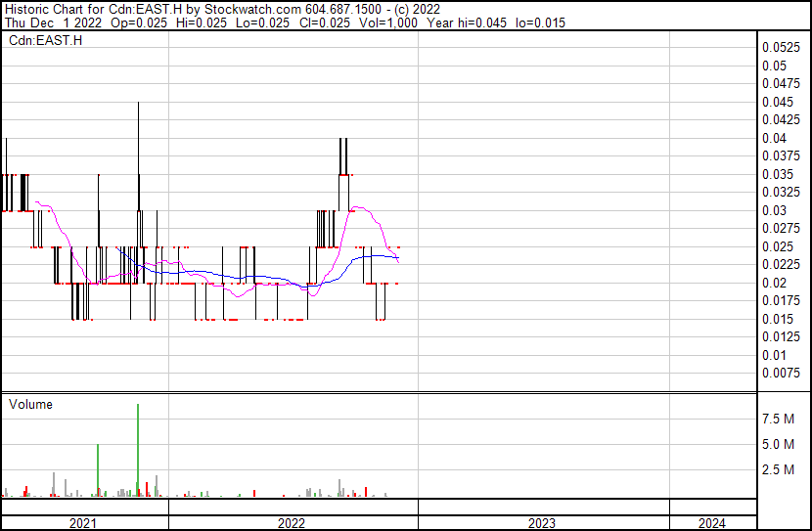Click the 0.0475 price axis label
This screenshot has width=812, height=531.
click(x=781, y=84)
